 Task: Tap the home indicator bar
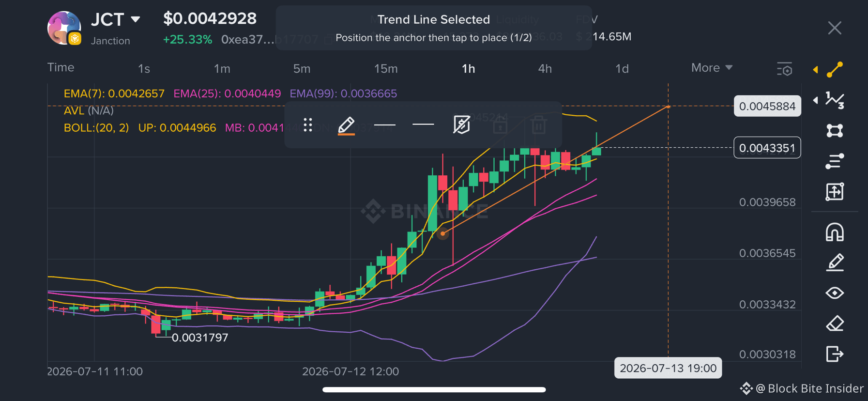(434, 389)
